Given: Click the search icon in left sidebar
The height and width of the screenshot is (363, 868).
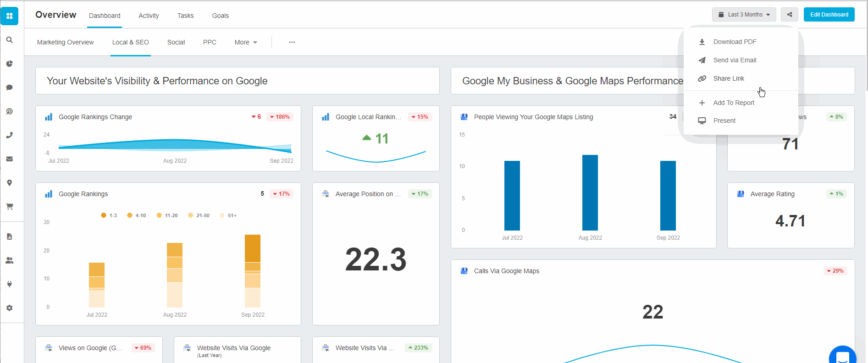Looking at the screenshot, I should [9, 40].
